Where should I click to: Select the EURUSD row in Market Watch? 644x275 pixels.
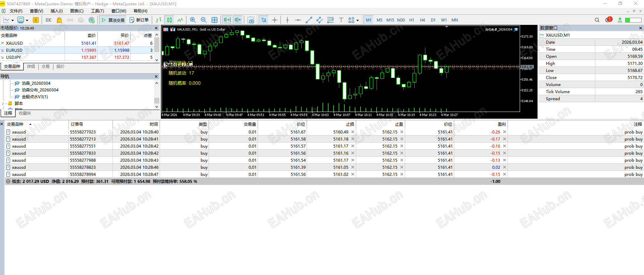click(77, 50)
